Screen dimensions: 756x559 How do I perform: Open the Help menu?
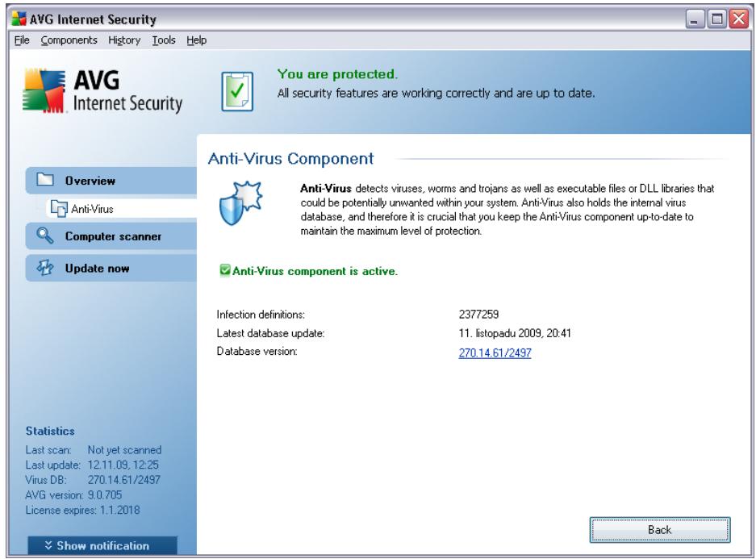pyautogui.click(x=196, y=40)
